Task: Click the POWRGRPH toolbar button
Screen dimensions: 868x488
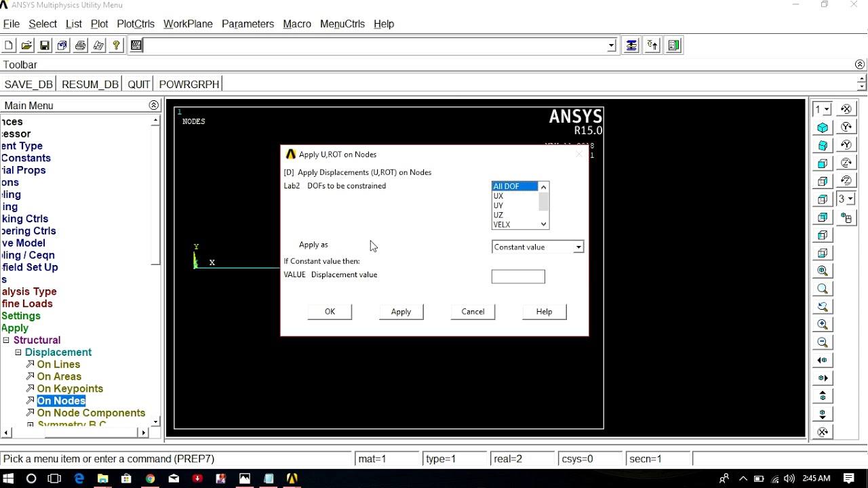Action: [189, 84]
